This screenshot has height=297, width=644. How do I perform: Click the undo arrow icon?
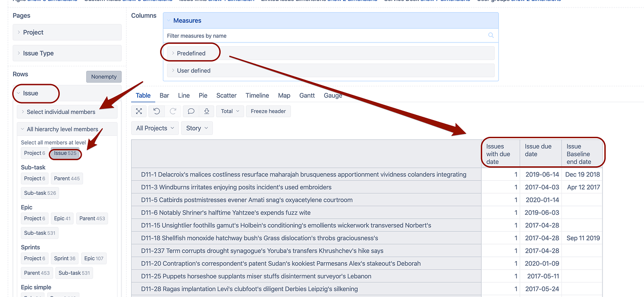point(156,111)
